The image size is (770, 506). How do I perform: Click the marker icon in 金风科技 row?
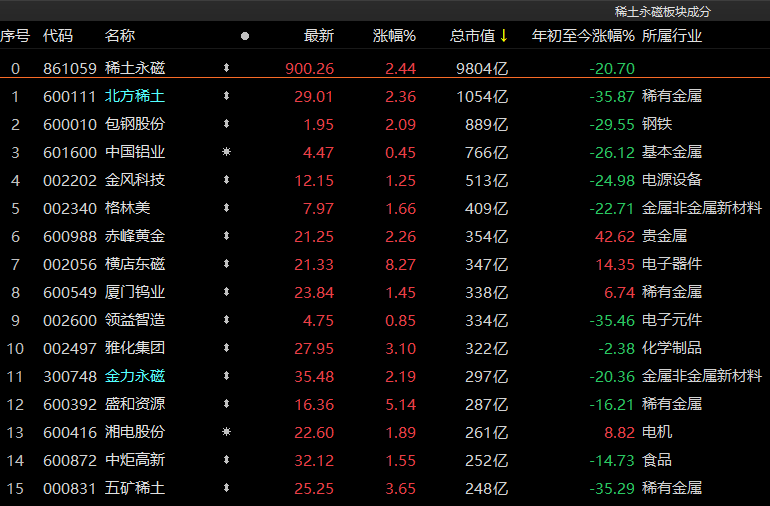(226, 180)
